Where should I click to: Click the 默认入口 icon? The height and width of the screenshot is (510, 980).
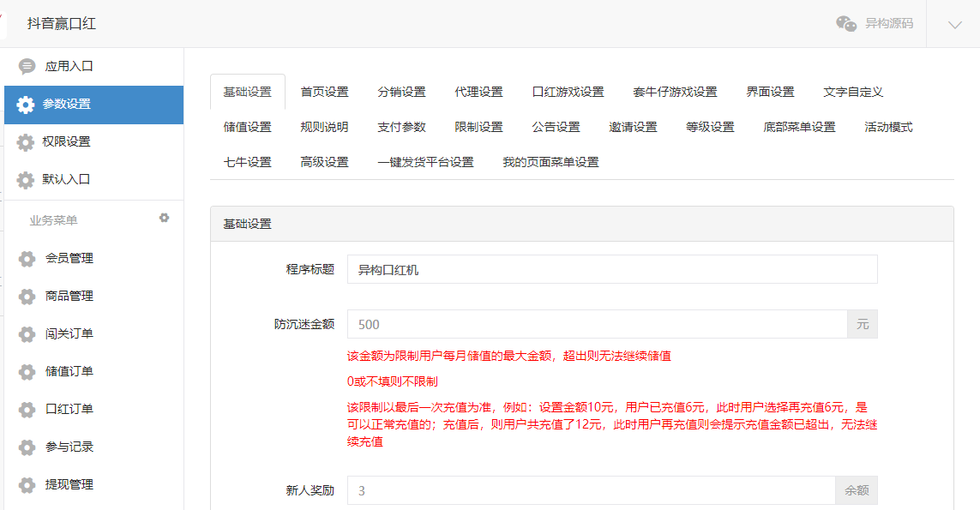point(25,180)
